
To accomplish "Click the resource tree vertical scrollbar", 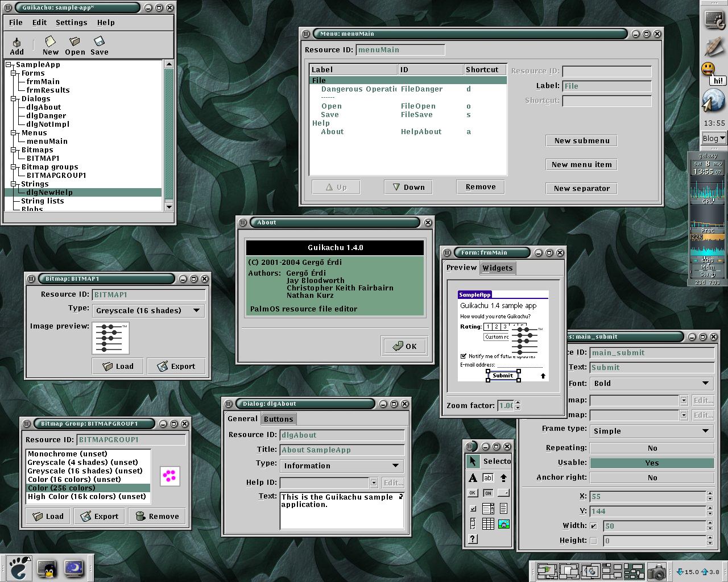I will click(x=169, y=131).
